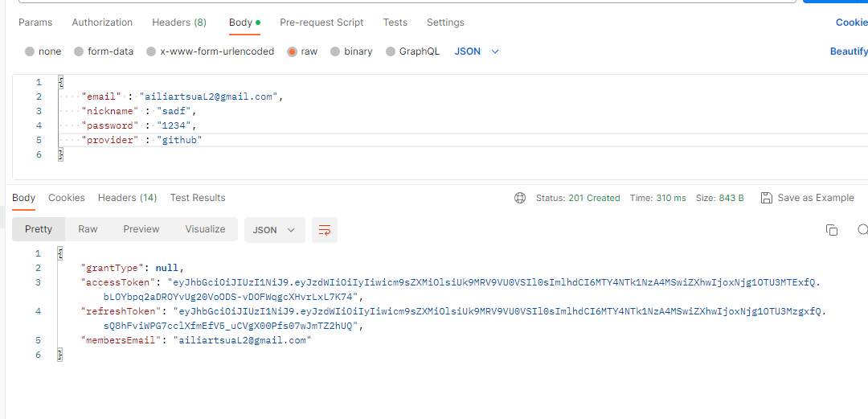Image resolution: width=868 pixels, height=419 pixels.
Task: Select the form-data radio button
Action: pyautogui.click(x=79, y=51)
